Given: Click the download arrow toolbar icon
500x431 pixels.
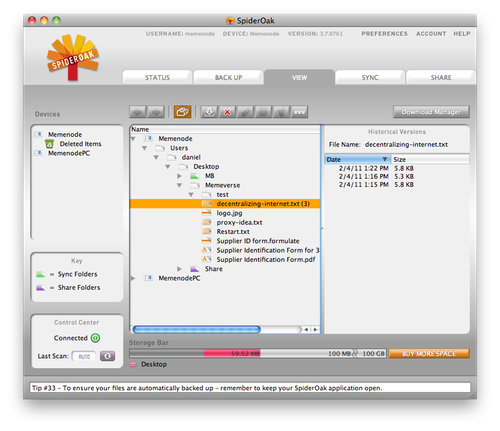Looking at the screenshot, I should 209,112.
